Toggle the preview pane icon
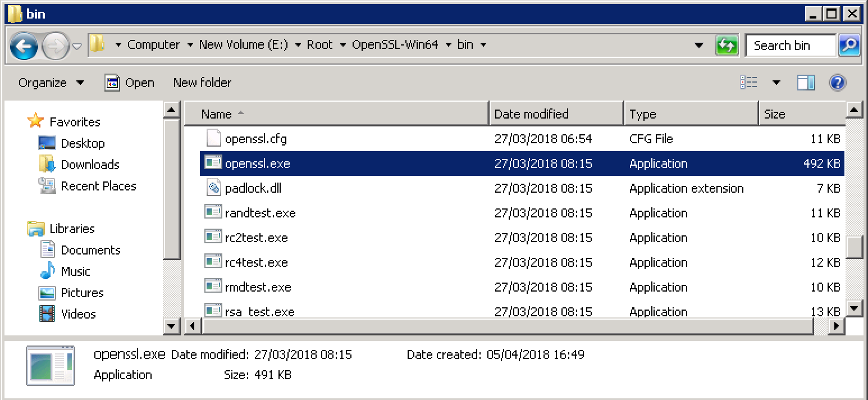The width and height of the screenshot is (868, 400). (x=806, y=83)
